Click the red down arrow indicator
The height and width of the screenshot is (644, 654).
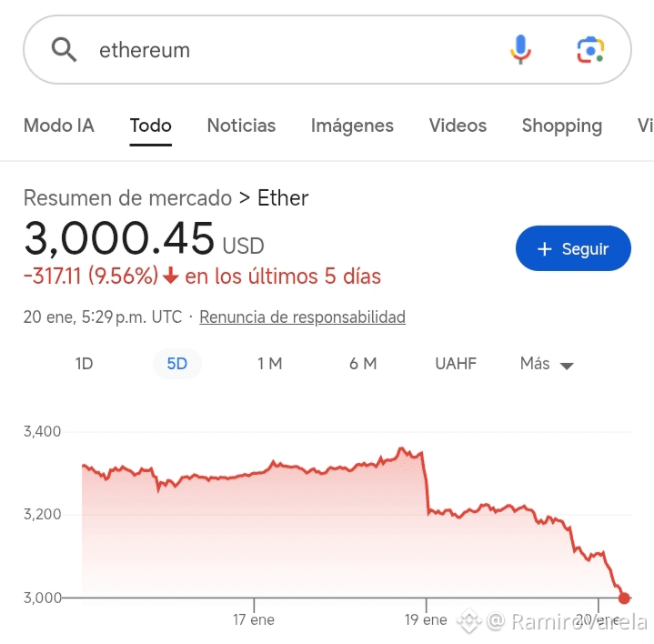(x=171, y=277)
